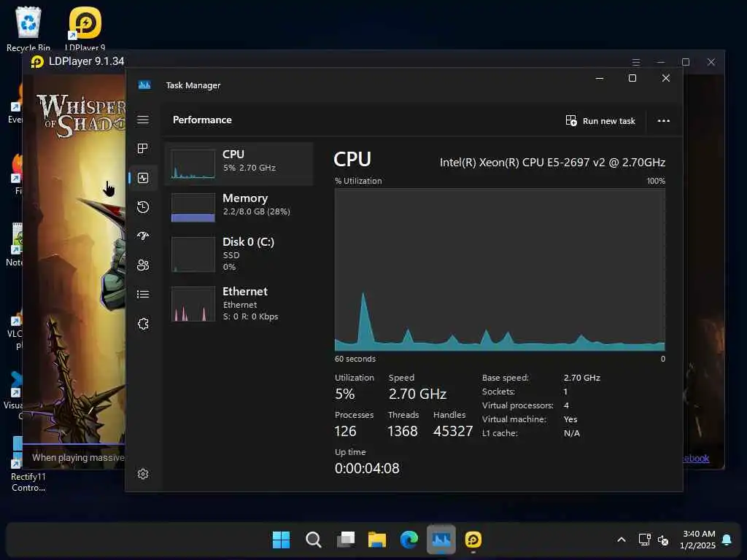747x560 pixels.
Task: Open the three-dots more options menu
Action: (x=664, y=120)
